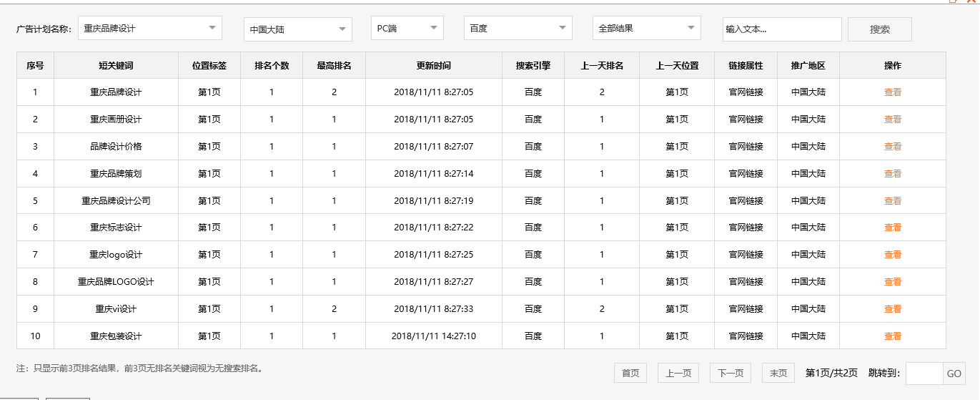Click update time 2018/11/11 8:27:19
Image resolution: width=980 pixels, height=400 pixels.
434,201
